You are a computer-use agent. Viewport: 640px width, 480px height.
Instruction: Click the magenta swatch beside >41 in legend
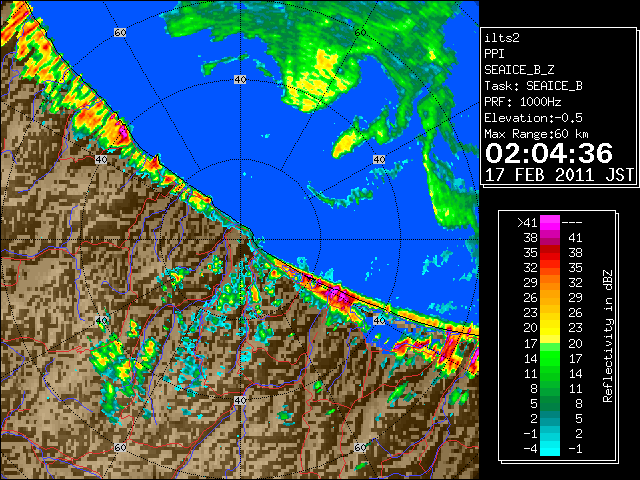(x=550, y=223)
